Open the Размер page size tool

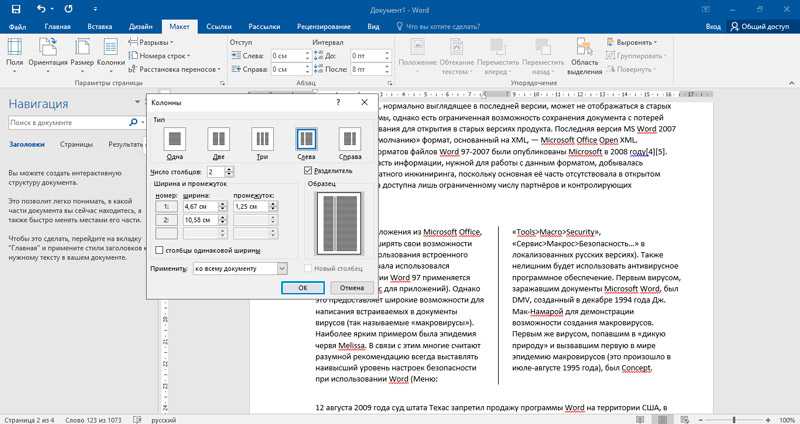tap(82, 55)
